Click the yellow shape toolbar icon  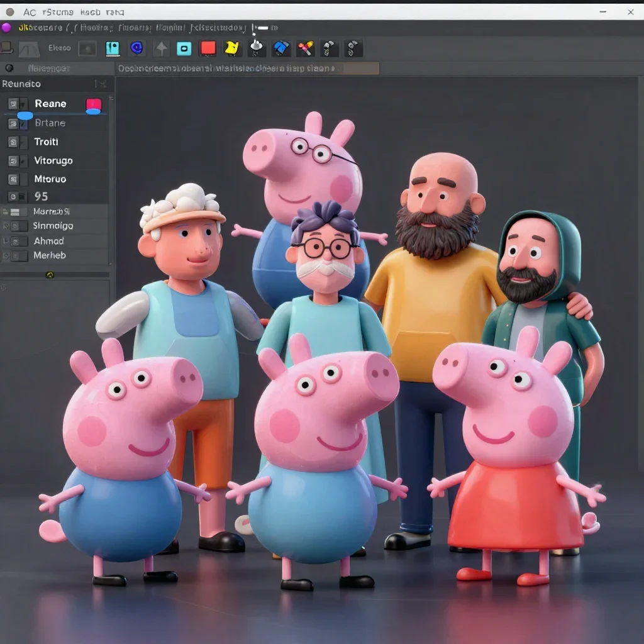pos(232,48)
